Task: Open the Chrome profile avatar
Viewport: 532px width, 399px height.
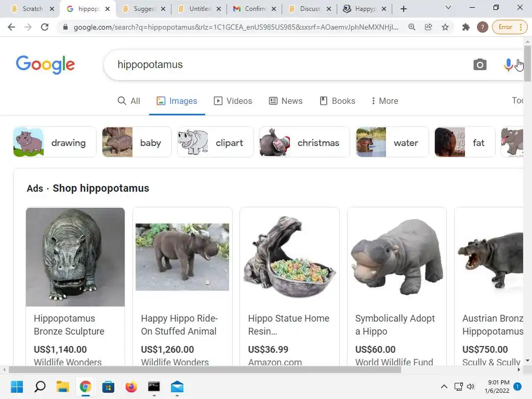Action: (x=483, y=27)
